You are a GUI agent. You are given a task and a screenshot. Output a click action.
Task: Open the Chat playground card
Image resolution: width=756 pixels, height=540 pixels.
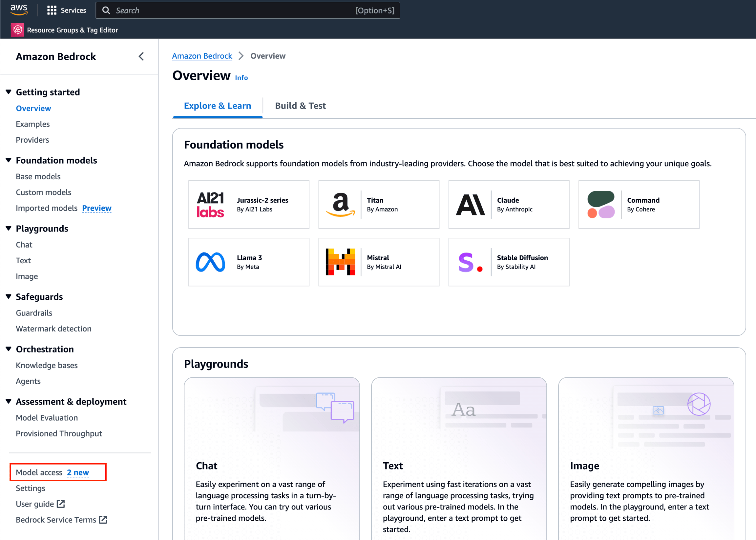271,466
